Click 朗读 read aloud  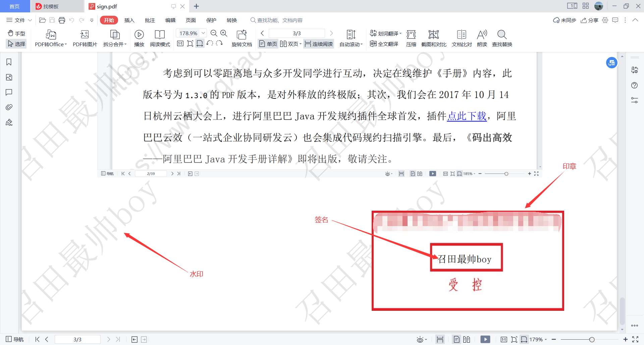(x=482, y=38)
